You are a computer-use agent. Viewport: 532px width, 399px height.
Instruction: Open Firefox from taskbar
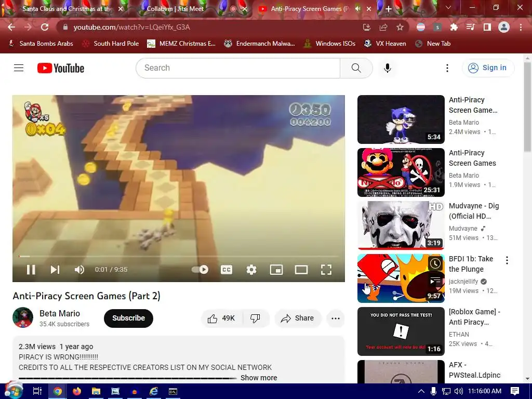pyautogui.click(x=77, y=392)
